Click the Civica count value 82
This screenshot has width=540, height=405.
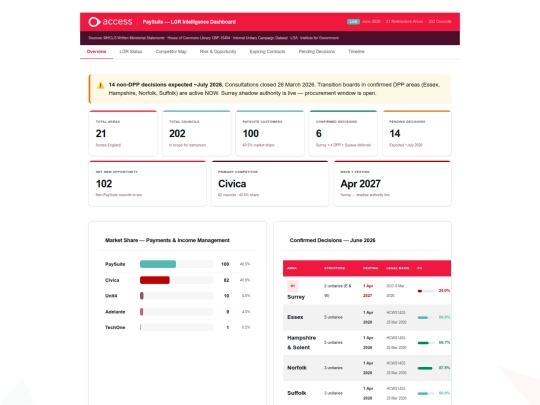tap(226, 280)
